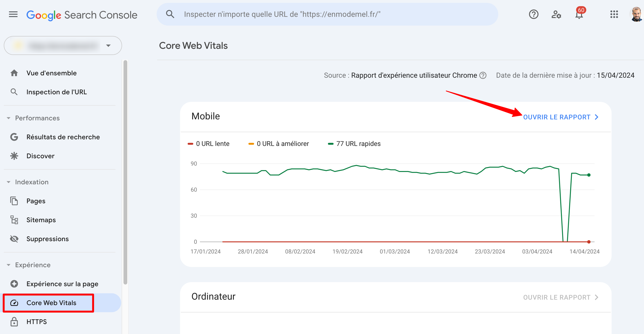Click the help question mark icon

(x=534, y=14)
